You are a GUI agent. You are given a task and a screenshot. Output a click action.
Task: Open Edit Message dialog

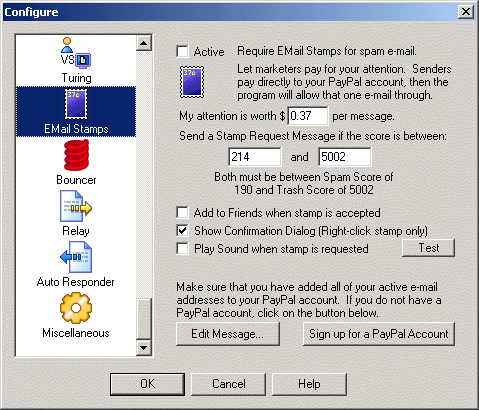tap(228, 334)
